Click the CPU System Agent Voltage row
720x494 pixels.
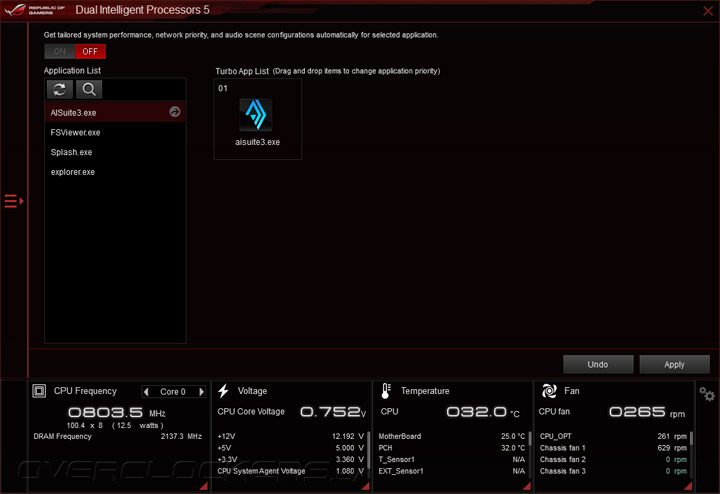coord(291,471)
